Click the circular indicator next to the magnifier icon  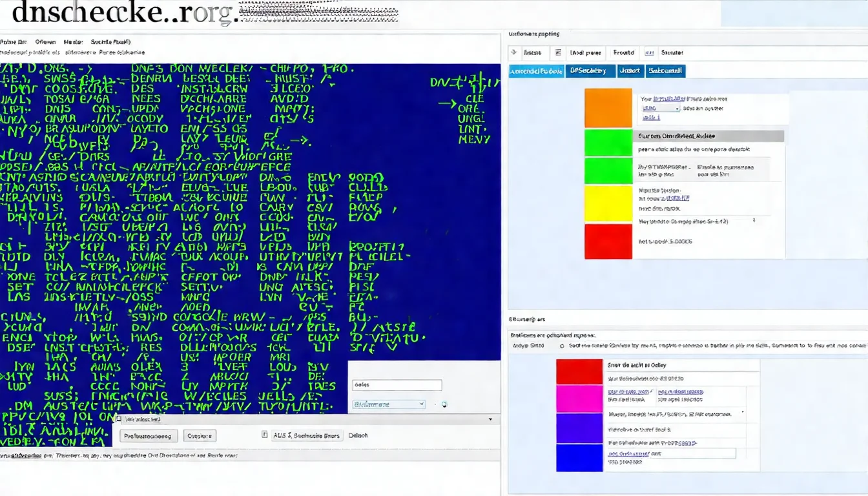[436, 404]
